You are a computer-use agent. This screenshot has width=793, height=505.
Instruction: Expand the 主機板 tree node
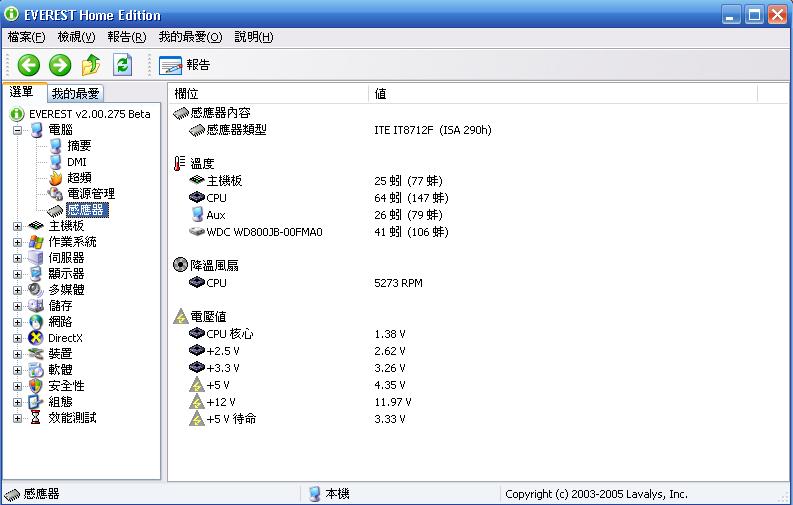pos(18,226)
